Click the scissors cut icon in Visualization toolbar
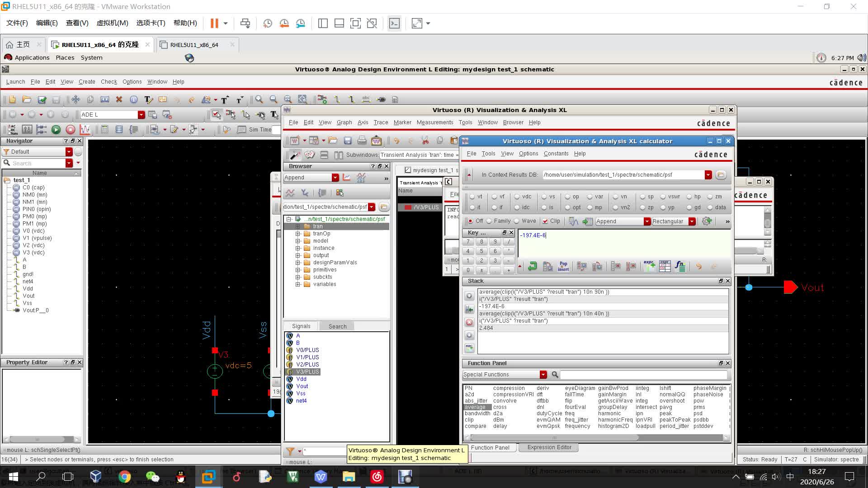The width and height of the screenshot is (868, 488). pos(425,141)
